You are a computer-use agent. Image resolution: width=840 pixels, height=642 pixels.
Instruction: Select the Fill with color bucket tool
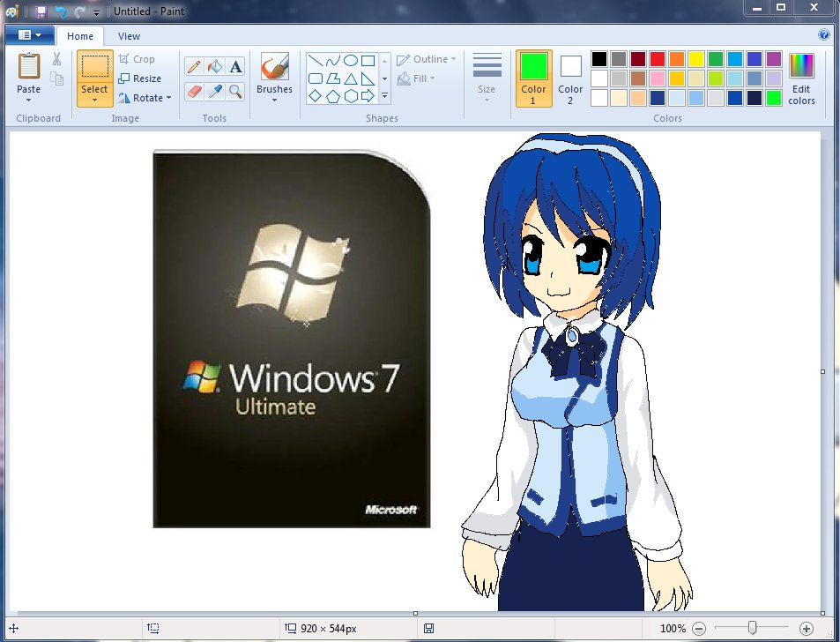tap(215, 66)
